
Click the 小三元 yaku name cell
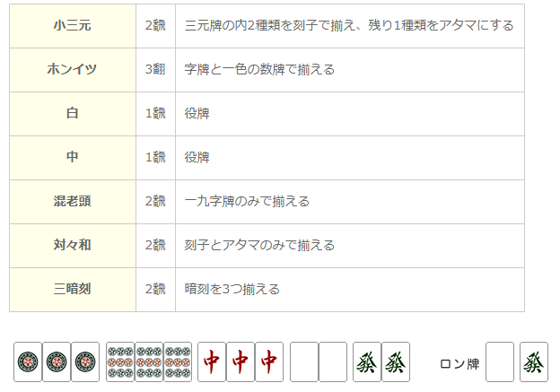(73, 26)
